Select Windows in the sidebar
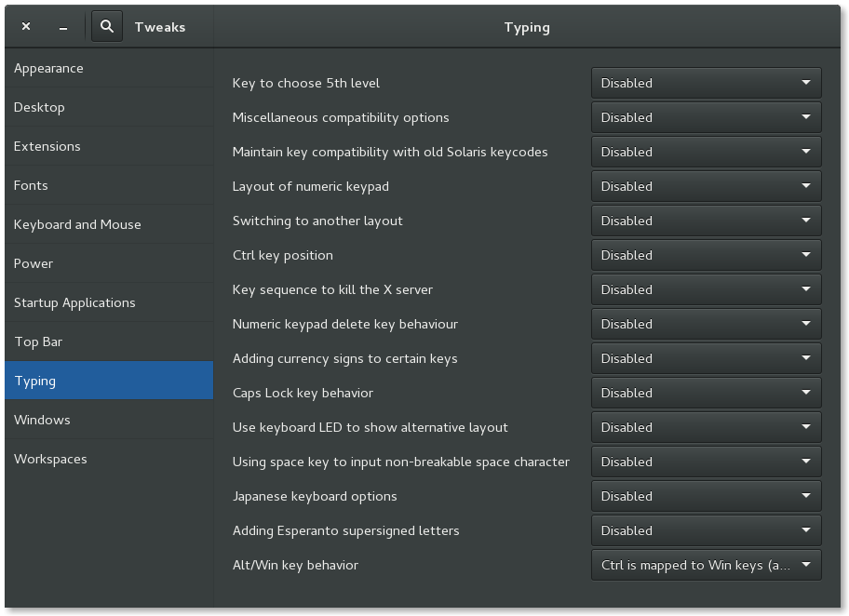 click(42, 421)
